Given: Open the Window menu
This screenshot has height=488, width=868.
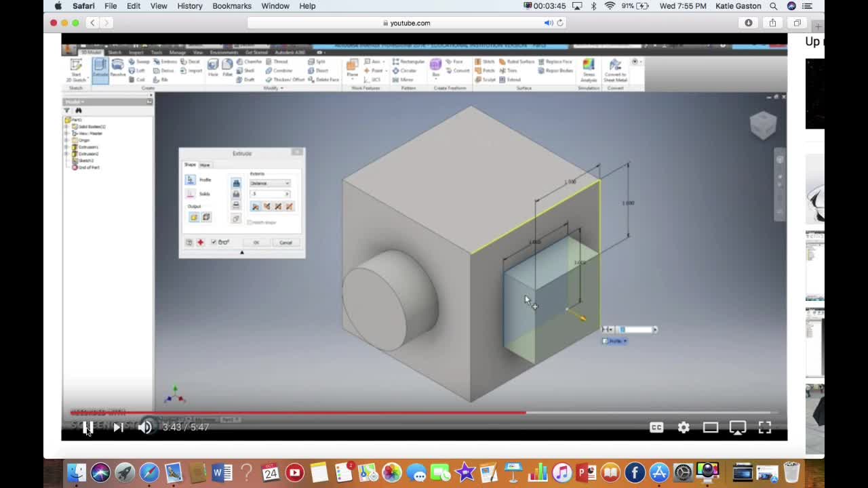Looking at the screenshot, I should 275,6.
